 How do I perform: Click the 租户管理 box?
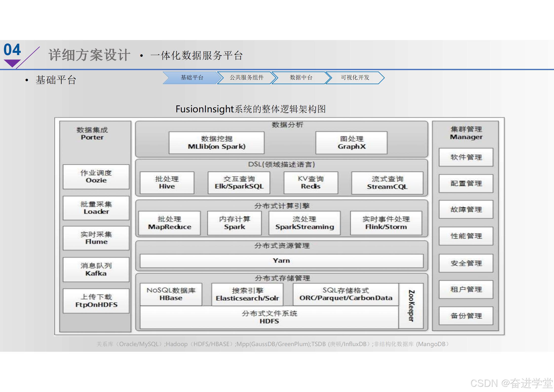click(x=466, y=289)
